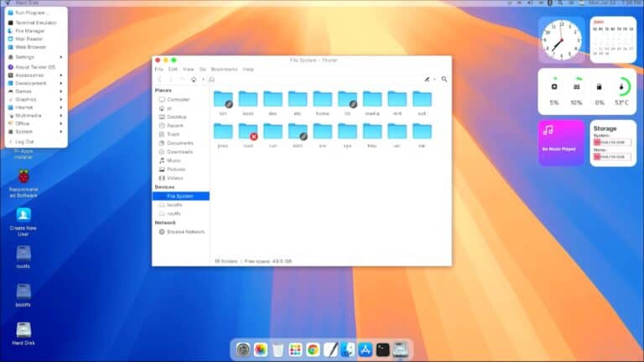Image resolution: width=644 pixels, height=362 pixels.
Task: Open the Create New User desktop icon
Action: [23, 222]
